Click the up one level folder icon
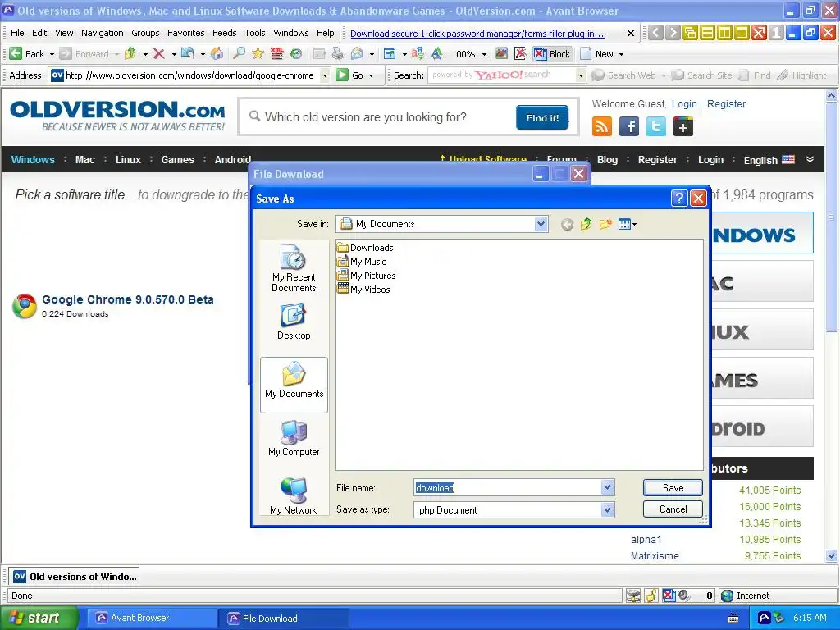840x630 pixels. pos(586,224)
